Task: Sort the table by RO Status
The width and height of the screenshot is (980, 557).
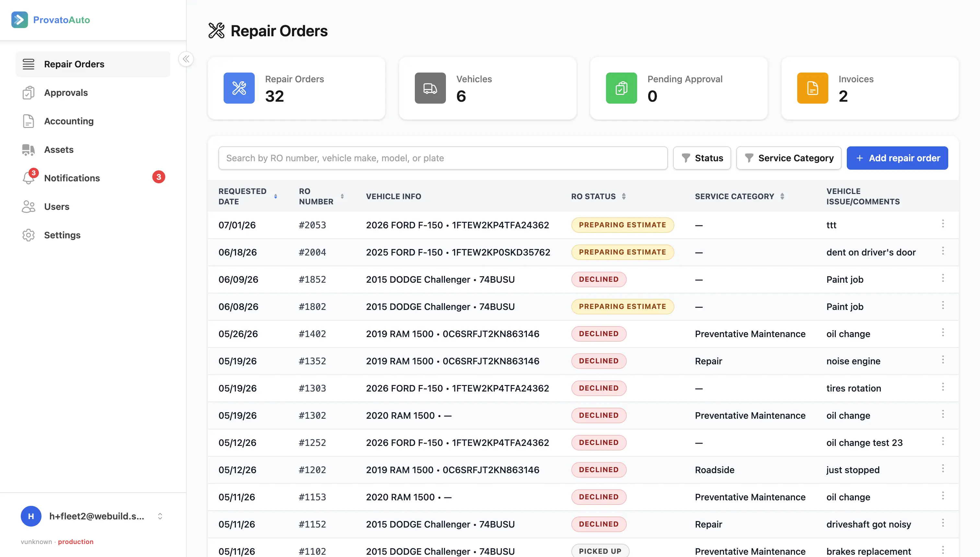Action: pos(624,196)
